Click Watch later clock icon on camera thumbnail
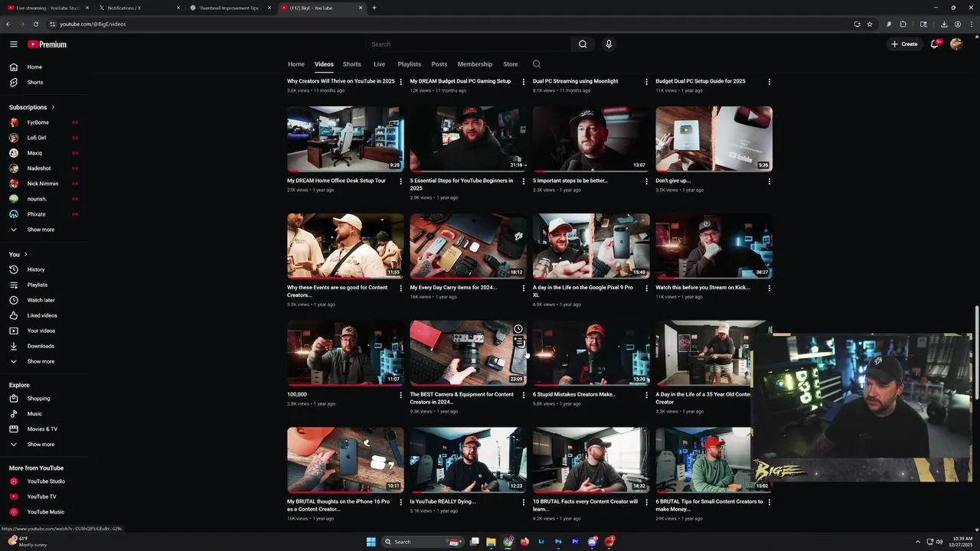 pos(518,329)
